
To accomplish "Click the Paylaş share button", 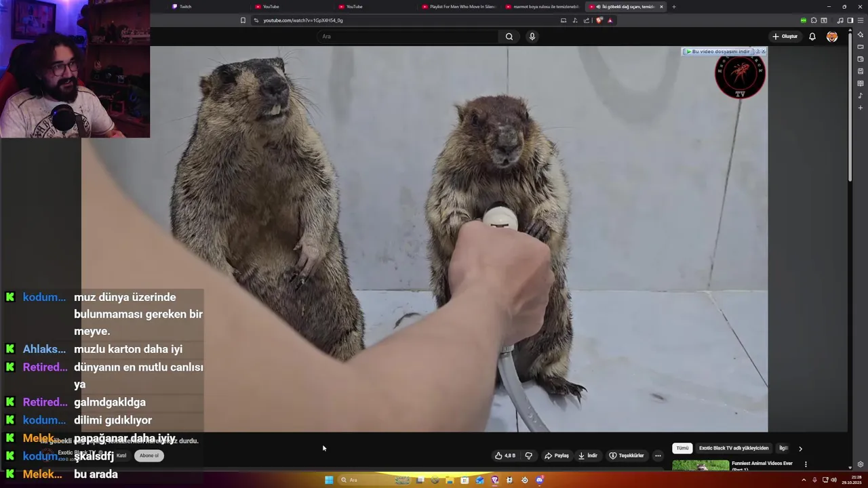I will pos(557,455).
